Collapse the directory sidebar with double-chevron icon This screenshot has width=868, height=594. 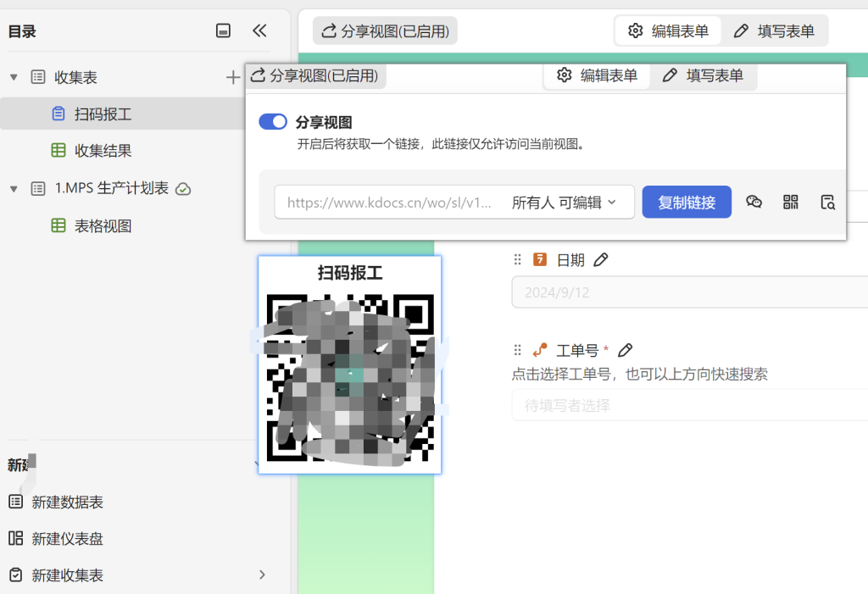[259, 31]
